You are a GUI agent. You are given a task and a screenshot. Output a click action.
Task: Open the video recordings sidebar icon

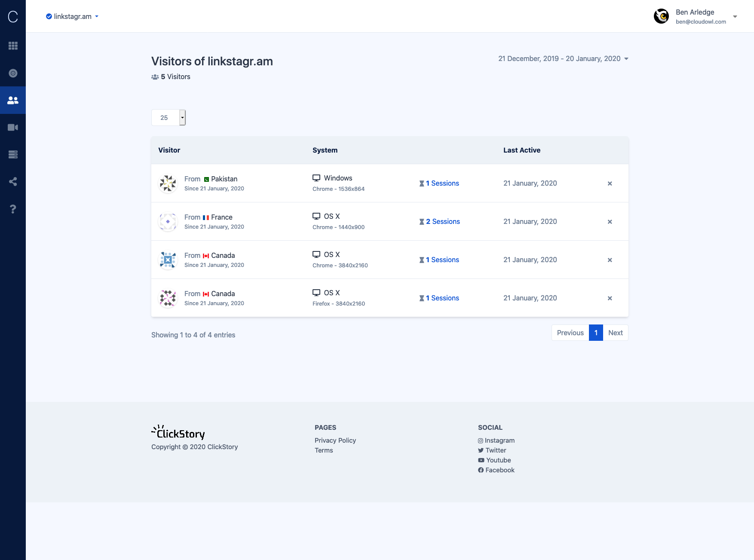tap(13, 127)
